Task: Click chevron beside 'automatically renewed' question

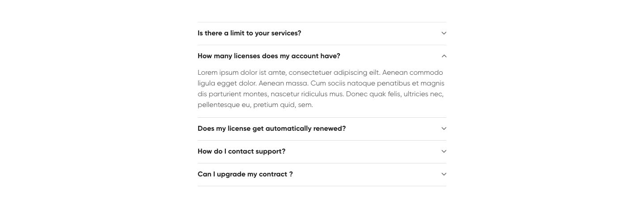Action: [444, 129]
